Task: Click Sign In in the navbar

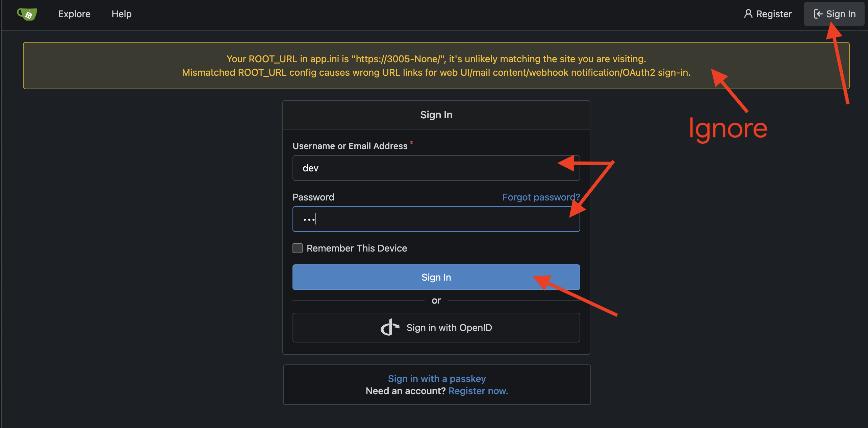Action: (x=834, y=14)
